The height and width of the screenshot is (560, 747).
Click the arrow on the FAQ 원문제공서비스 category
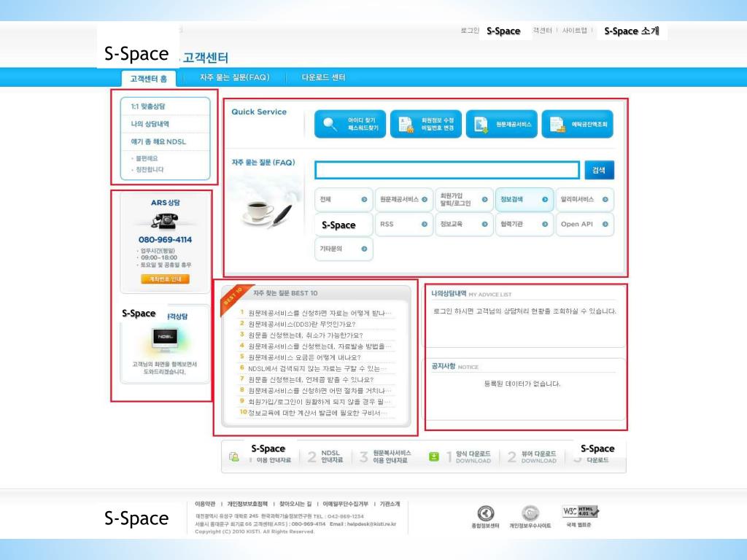424,200
